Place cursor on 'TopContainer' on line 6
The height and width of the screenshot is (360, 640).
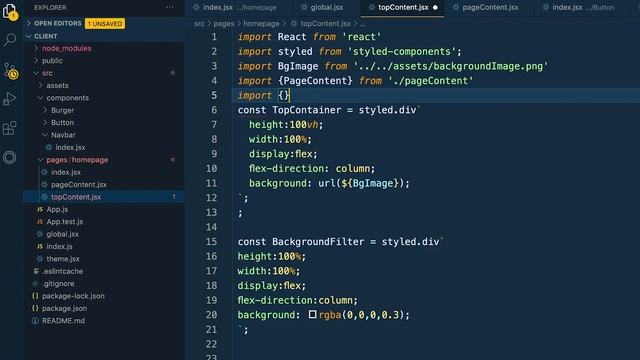pyautogui.click(x=306, y=110)
